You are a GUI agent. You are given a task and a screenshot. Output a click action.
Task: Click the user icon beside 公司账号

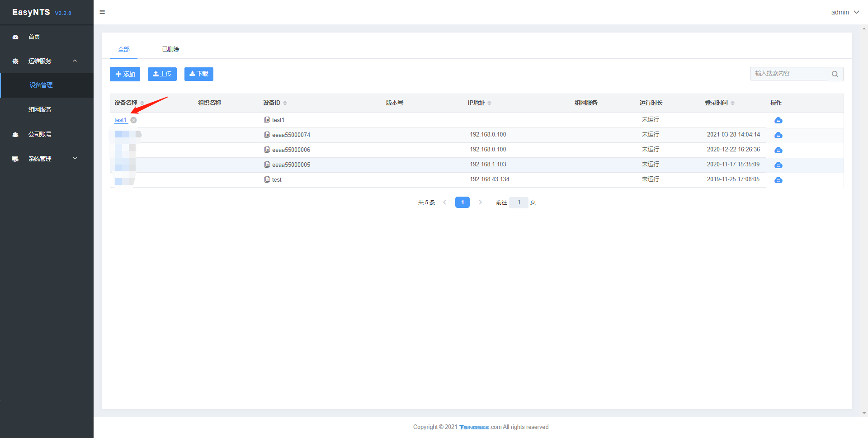(15, 135)
